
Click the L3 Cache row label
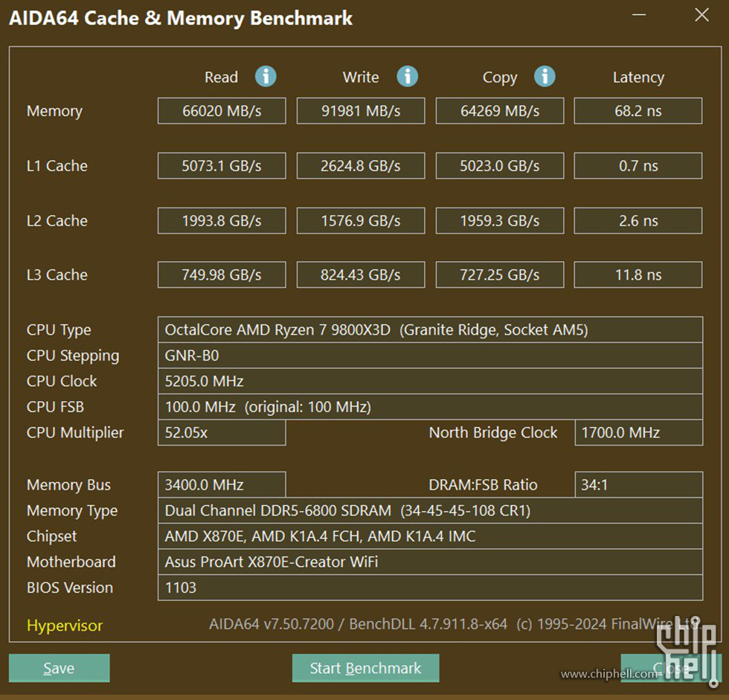click(x=57, y=275)
